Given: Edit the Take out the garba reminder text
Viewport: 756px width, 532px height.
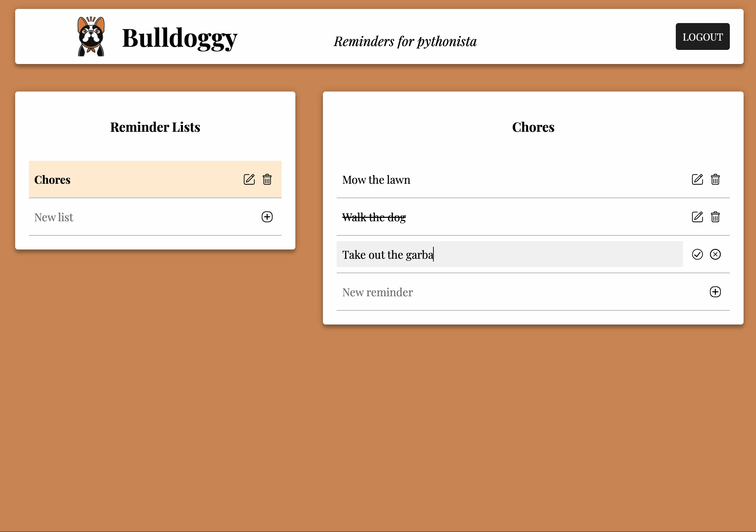Looking at the screenshot, I should click(x=510, y=255).
